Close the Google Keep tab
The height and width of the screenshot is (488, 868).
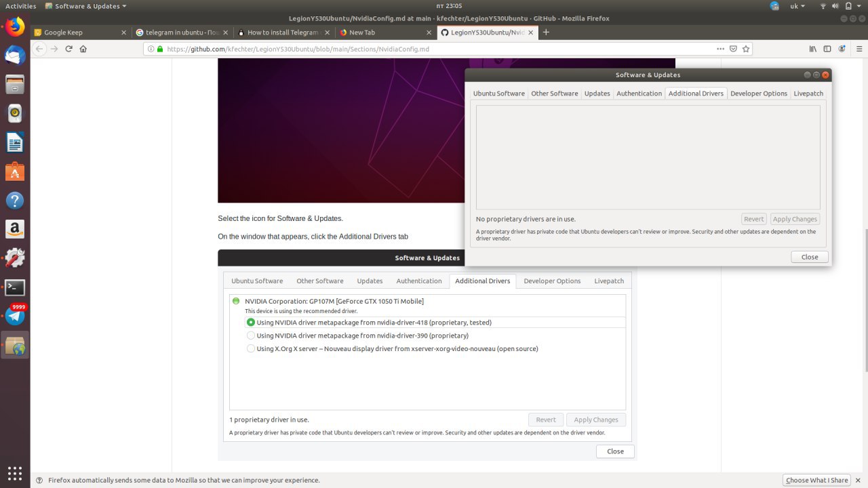click(x=123, y=32)
